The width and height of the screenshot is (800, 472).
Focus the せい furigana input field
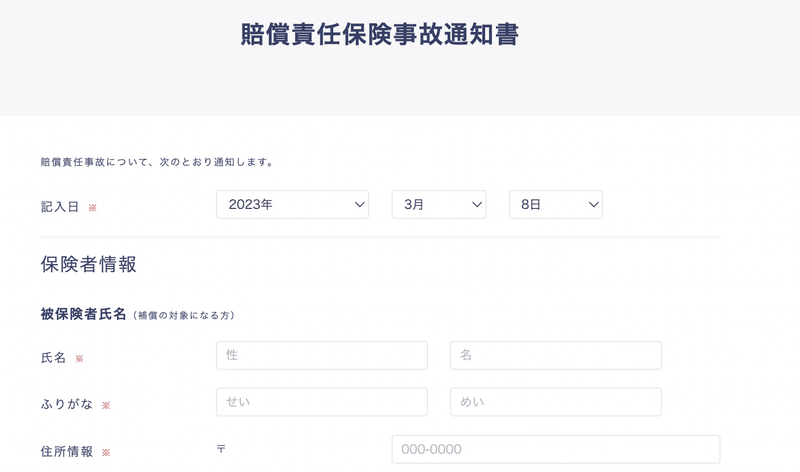pyautogui.click(x=322, y=402)
